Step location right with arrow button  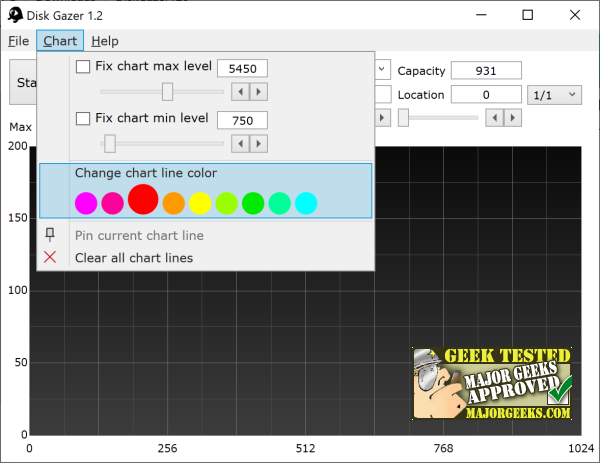coord(513,117)
